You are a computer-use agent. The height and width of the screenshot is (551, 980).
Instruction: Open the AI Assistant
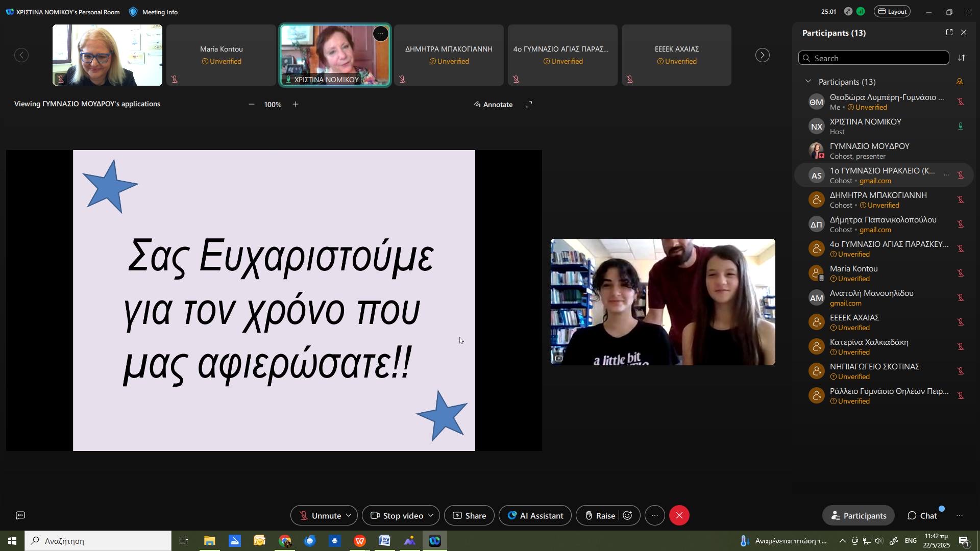(535, 516)
